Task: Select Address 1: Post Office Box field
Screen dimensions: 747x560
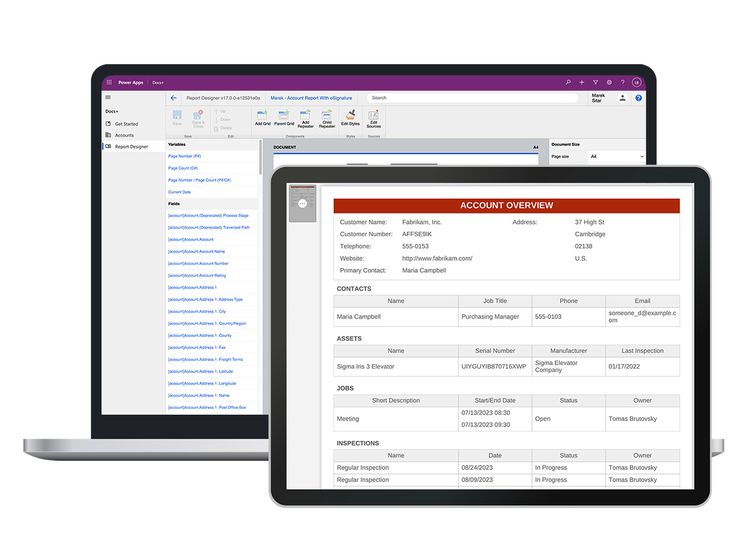Action: click(x=207, y=407)
